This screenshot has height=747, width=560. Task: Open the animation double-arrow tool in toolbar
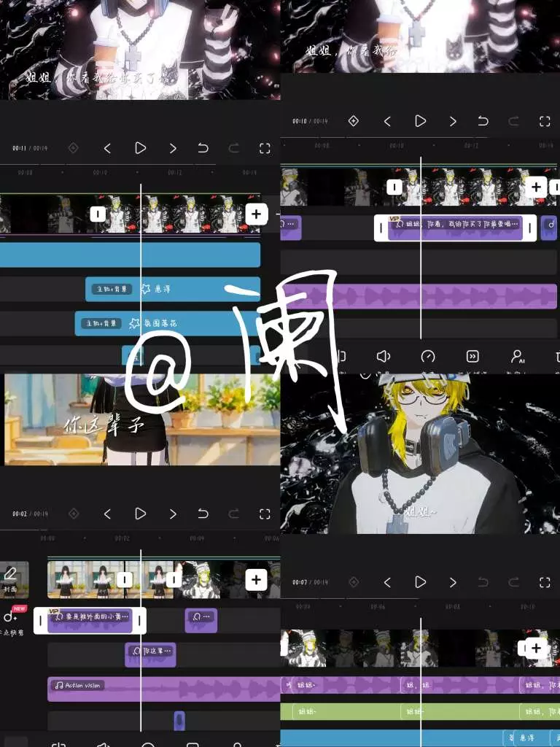[x=472, y=356]
